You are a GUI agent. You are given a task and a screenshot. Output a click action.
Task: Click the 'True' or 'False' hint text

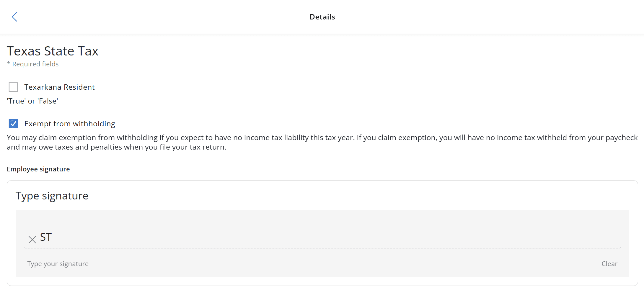point(32,101)
